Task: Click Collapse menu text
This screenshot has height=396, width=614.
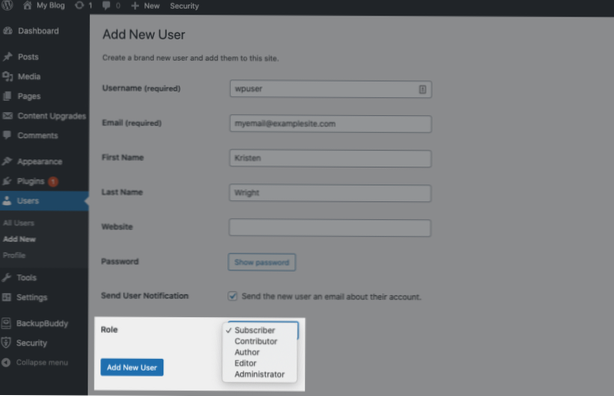Action: (42, 362)
